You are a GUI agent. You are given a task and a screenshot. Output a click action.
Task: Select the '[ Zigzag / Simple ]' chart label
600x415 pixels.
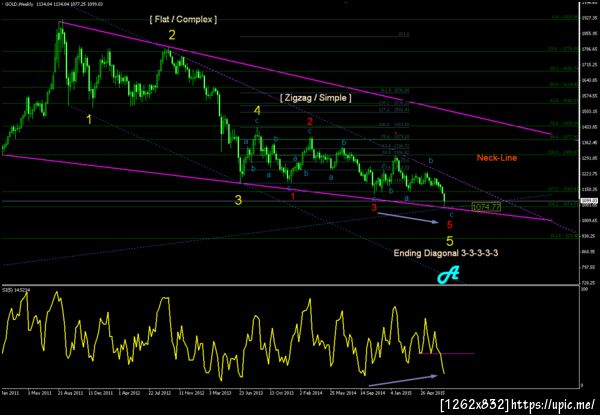[x=316, y=98]
